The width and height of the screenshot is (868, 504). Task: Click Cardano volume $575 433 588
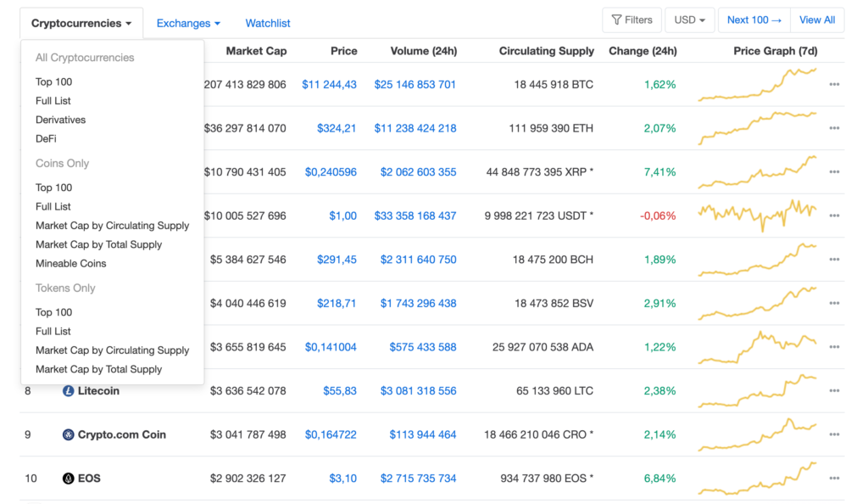[423, 347]
